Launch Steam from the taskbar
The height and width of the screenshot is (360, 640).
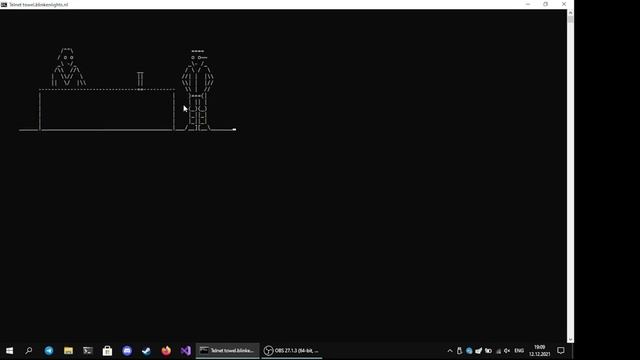pyautogui.click(x=147, y=351)
